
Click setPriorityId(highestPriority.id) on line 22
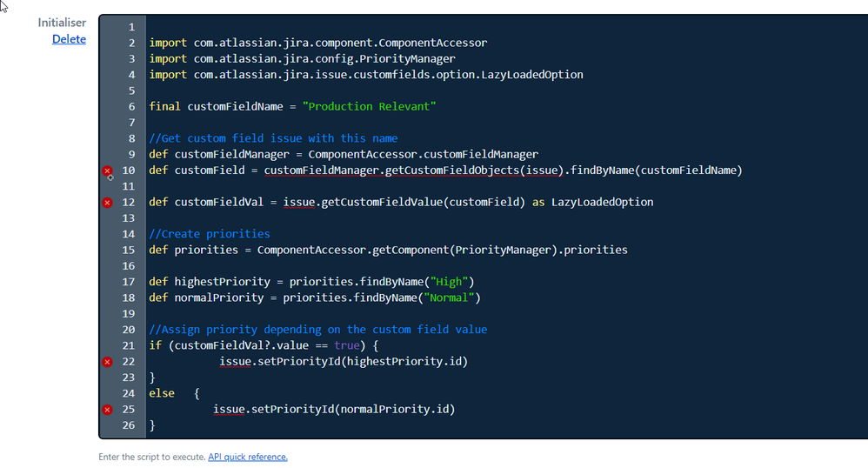pyautogui.click(x=363, y=362)
